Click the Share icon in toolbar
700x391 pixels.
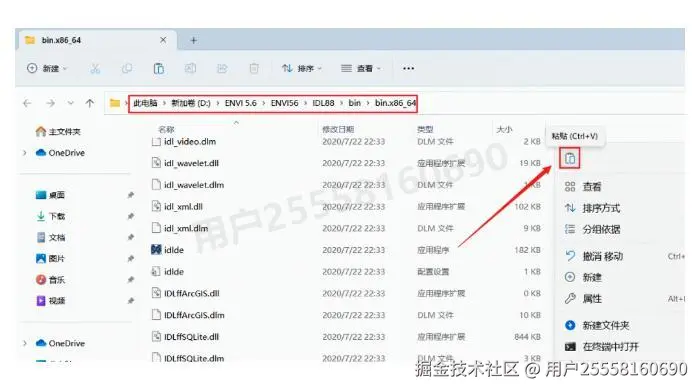[222, 68]
